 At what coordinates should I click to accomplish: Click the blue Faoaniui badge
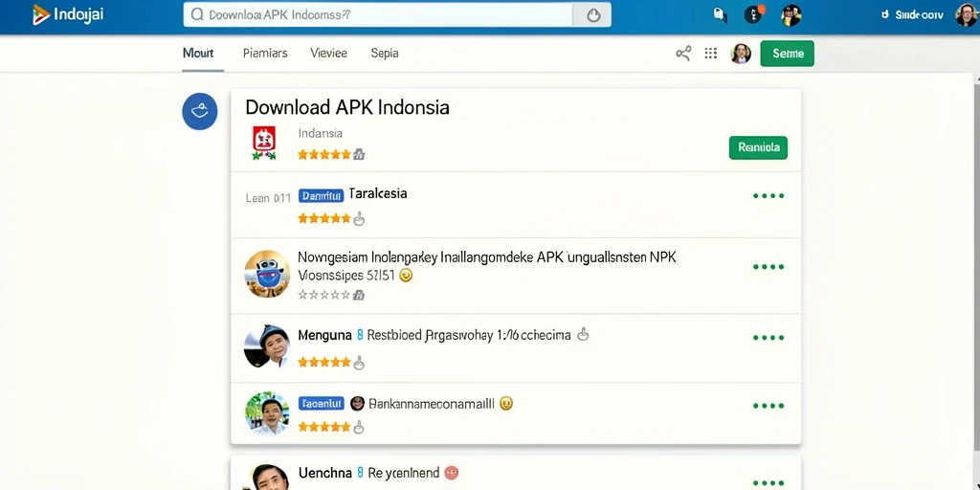tap(322, 404)
